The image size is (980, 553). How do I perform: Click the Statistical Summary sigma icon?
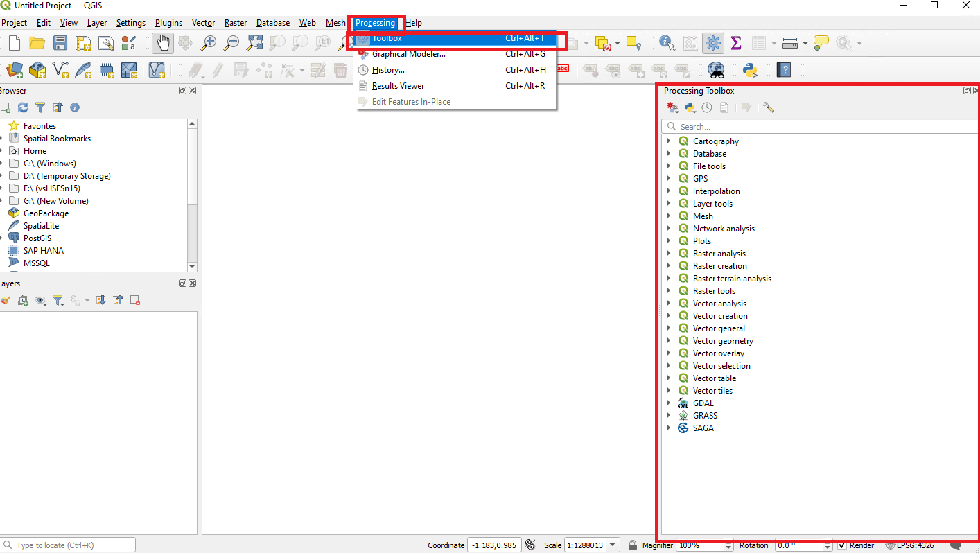[x=736, y=43]
